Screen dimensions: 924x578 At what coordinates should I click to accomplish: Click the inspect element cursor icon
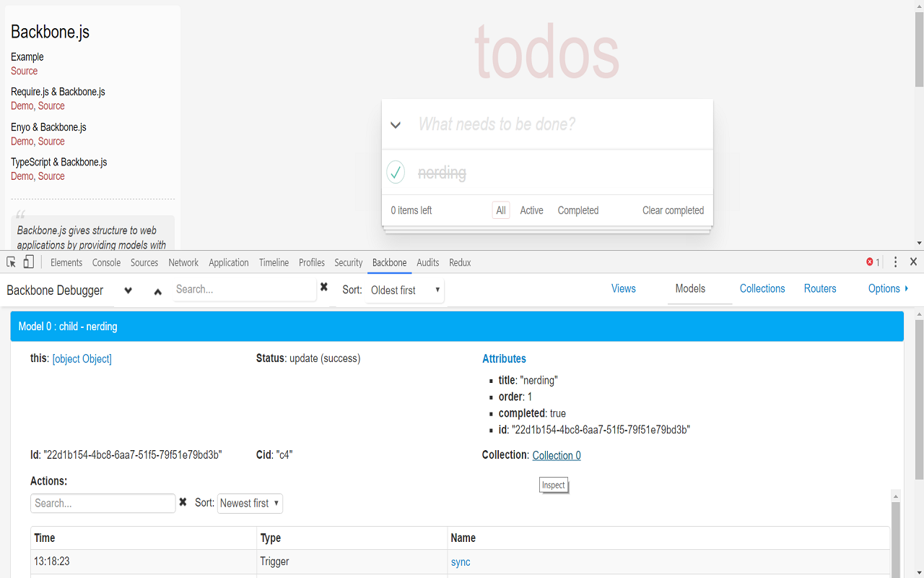click(12, 262)
